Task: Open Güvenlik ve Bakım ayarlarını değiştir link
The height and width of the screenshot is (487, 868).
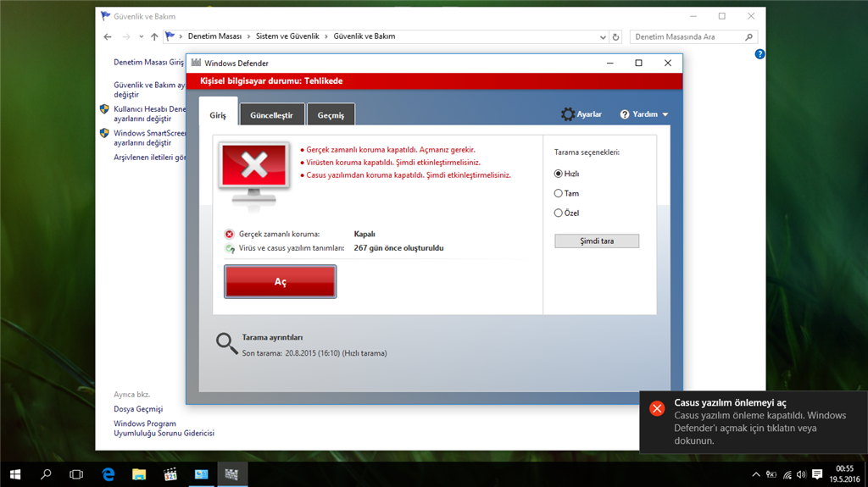Action: [149, 90]
